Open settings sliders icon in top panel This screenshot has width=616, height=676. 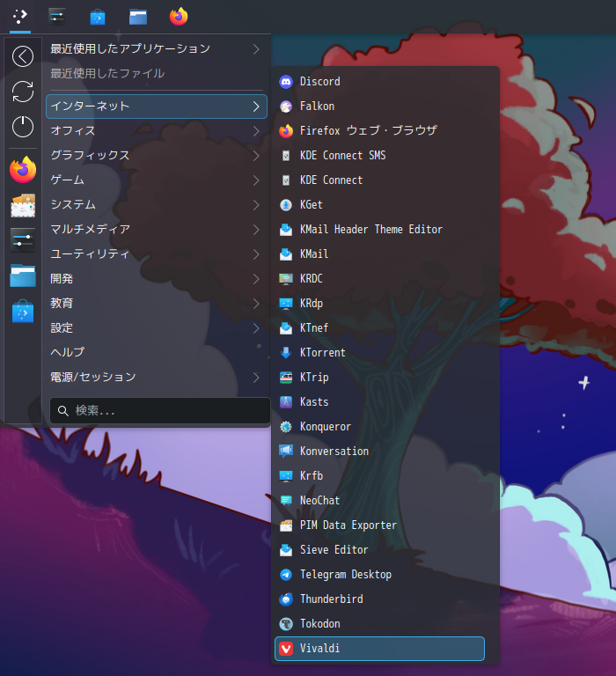[57, 17]
